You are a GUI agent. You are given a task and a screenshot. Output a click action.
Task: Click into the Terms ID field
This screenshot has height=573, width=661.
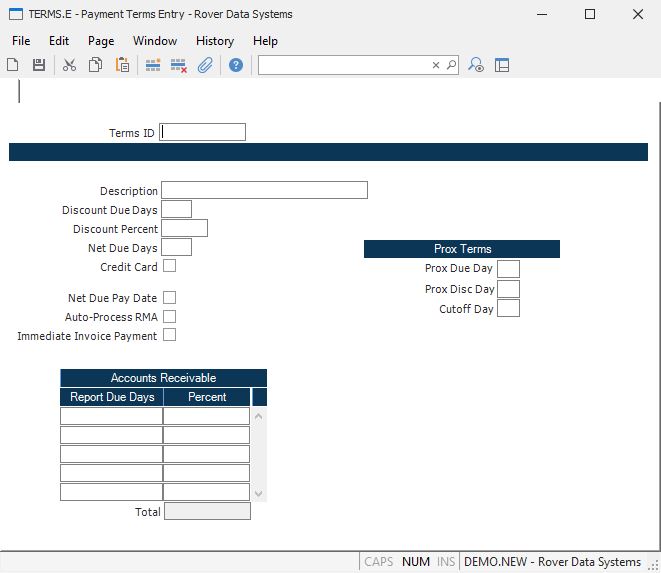pos(203,132)
